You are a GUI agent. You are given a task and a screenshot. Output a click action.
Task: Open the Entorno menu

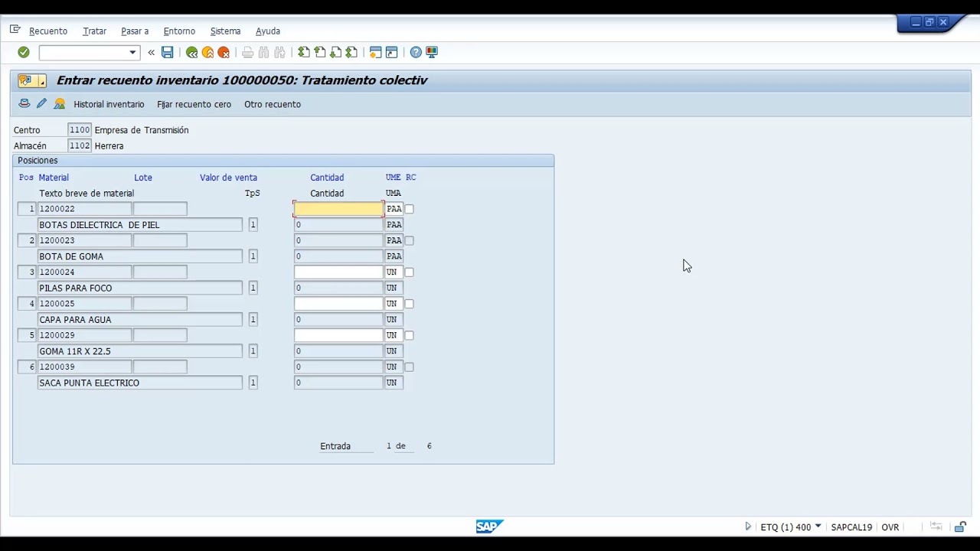(x=179, y=31)
